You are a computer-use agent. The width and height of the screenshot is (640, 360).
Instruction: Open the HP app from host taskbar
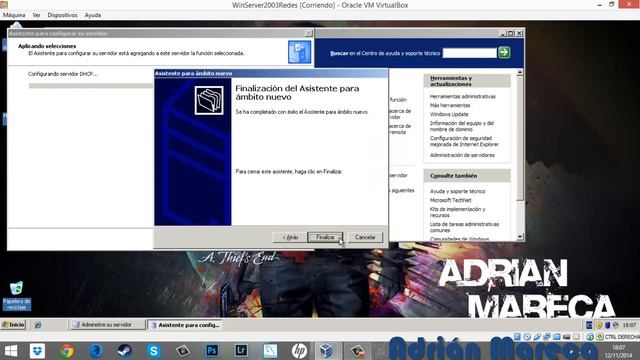click(x=299, y=351)
